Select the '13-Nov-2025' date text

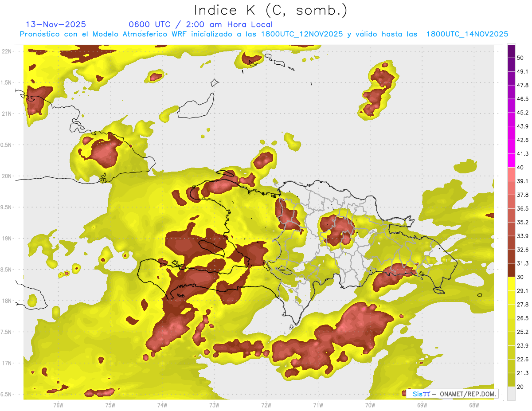56,24
